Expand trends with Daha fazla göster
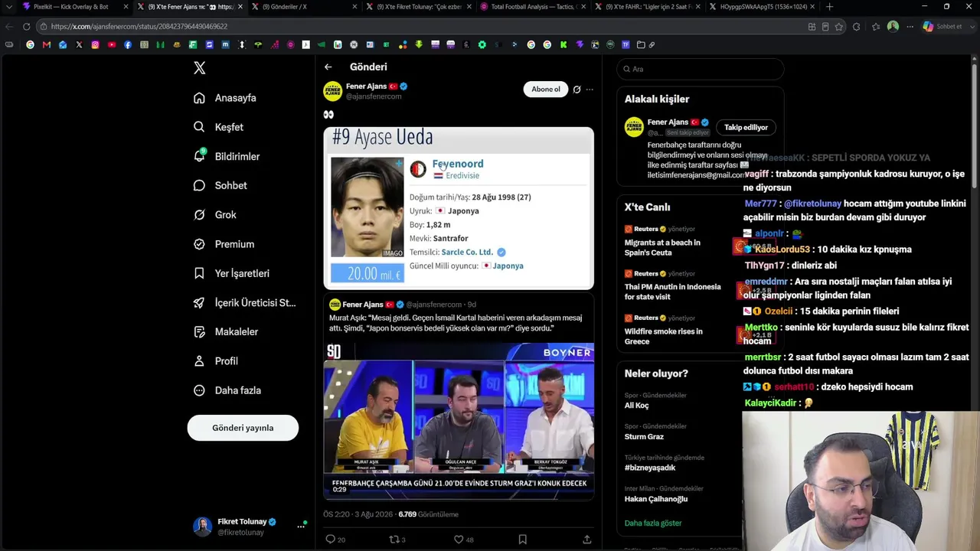The height and width of the screenshot is (551, 980). point(653,523)
